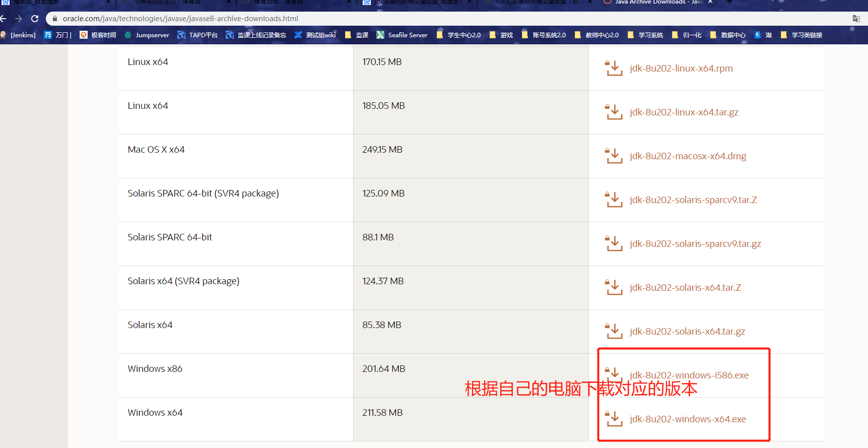
Task: Open the 归一化 bookmark folder
Action: (687, 35)
